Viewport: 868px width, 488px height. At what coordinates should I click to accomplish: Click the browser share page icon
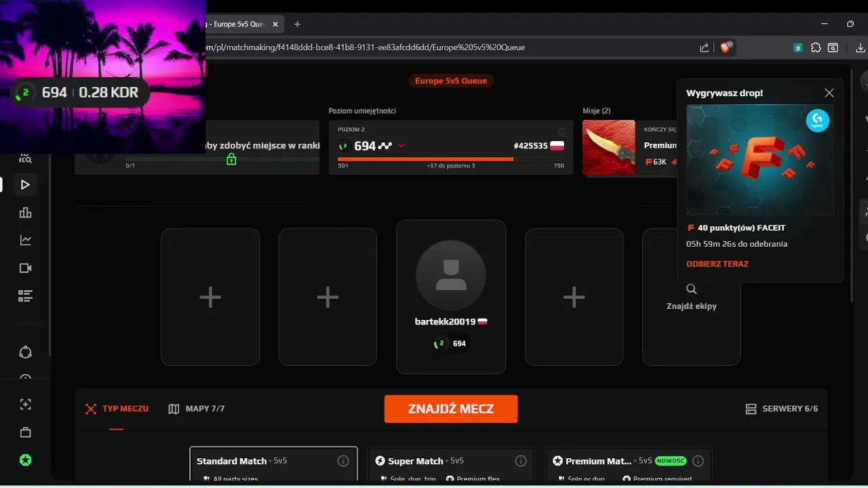coord(705,47)
